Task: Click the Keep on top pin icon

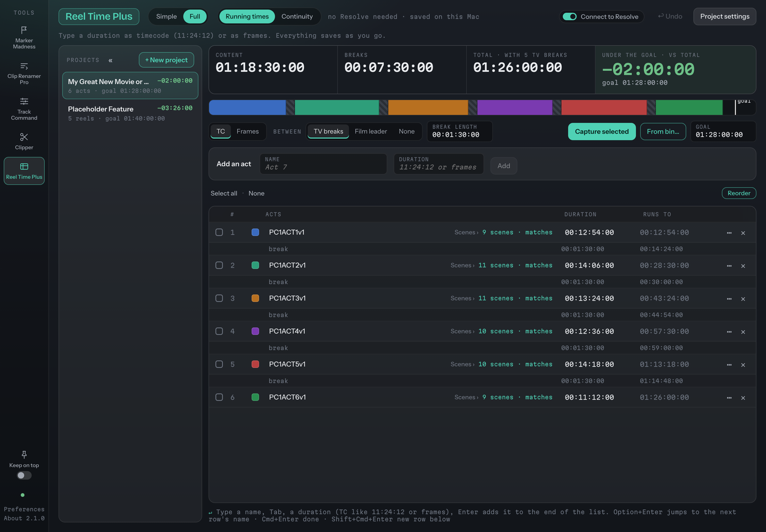Action: tap(24, 454)
